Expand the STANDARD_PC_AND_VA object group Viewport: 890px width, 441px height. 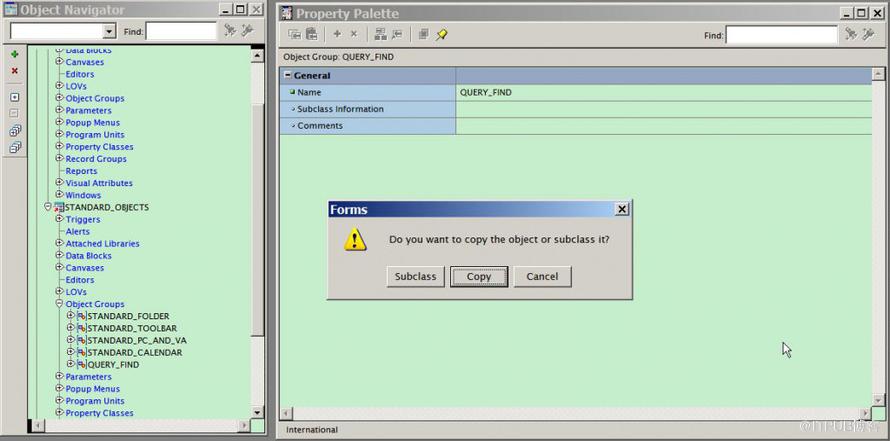coord(70,340)
